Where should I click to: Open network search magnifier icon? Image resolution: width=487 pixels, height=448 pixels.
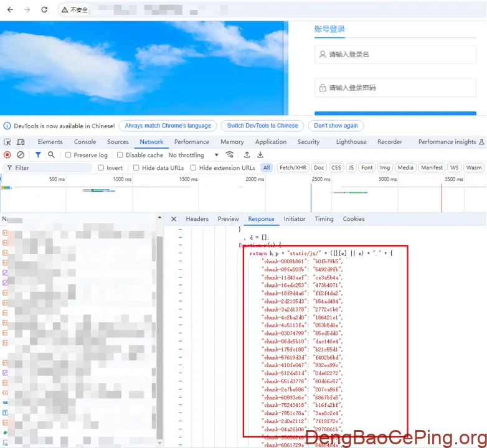(x=51, y=155)
